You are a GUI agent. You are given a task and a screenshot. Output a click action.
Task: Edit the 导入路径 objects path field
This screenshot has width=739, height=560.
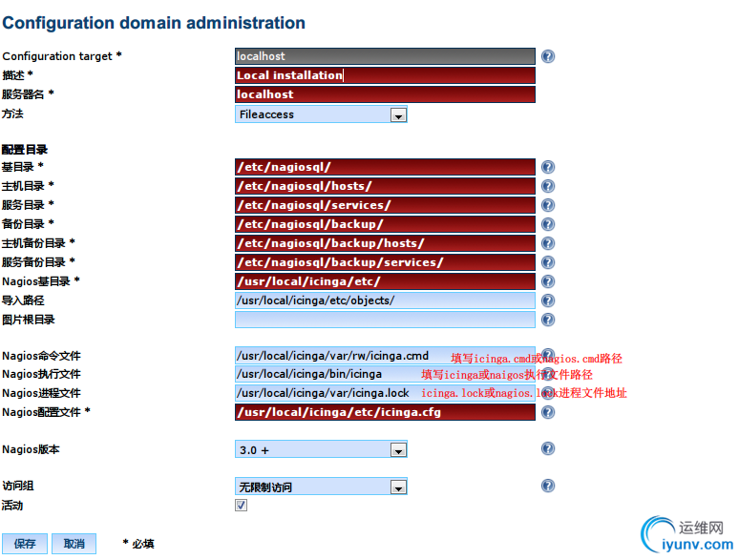click(385, 301)
